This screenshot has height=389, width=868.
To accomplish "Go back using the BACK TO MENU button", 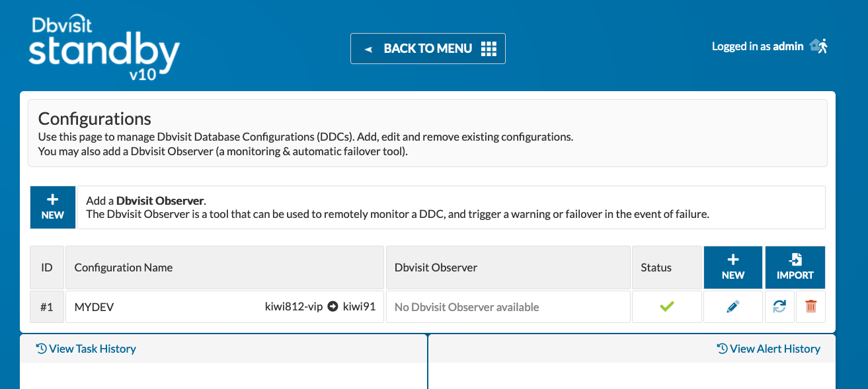I will coord(428,48).
